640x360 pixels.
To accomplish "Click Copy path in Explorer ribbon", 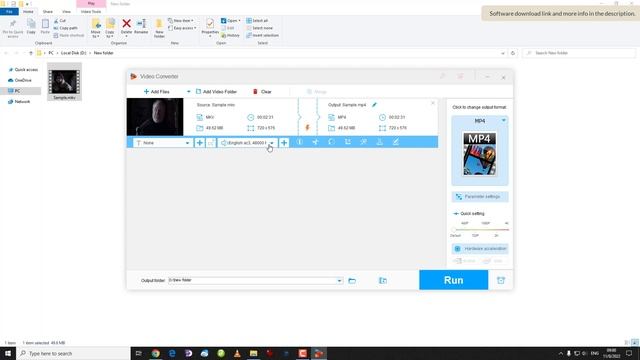I will pos(65,28).
